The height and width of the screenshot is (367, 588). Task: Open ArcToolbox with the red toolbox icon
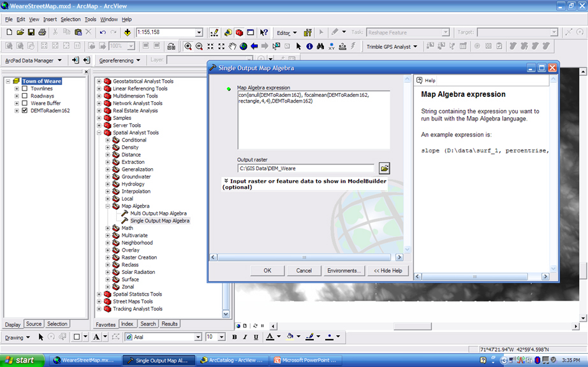click(239, 32)
